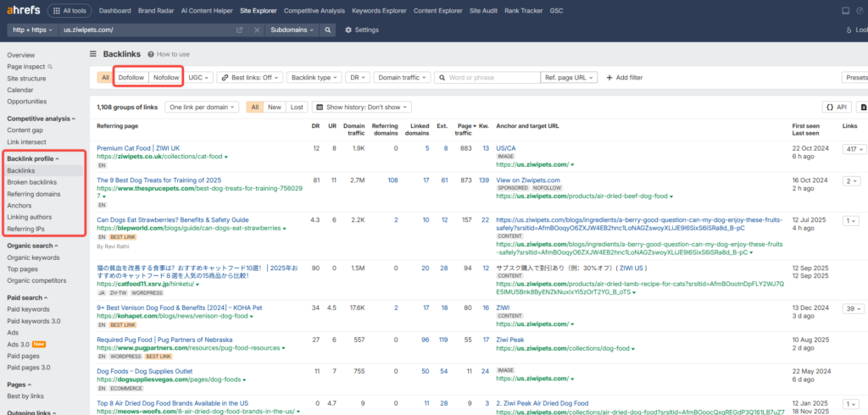Screen dimensions: 868x415
Task: Open Content Explorer in top navigation
Action: [x=437, y=10]
